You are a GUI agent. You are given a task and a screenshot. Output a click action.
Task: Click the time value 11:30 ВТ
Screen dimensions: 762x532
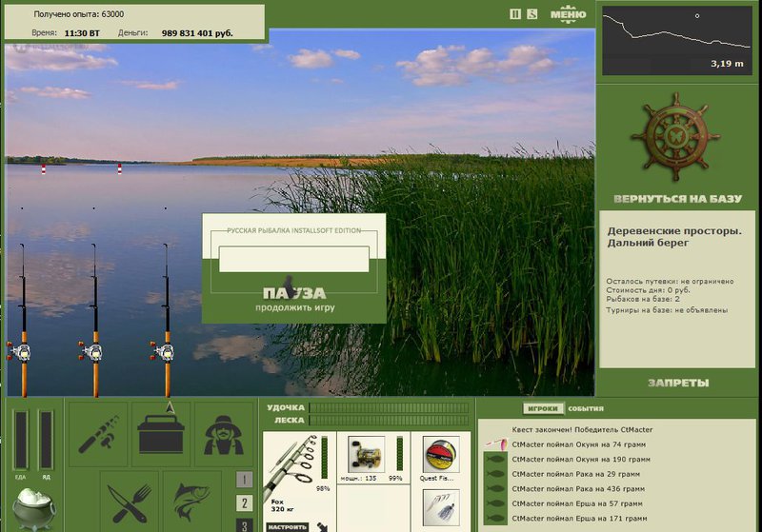point(82,33)
